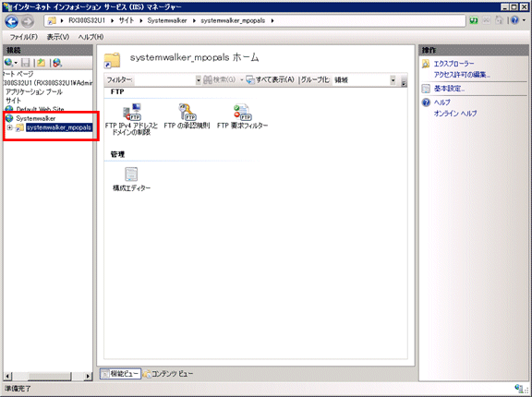Click in the filter text field

point(164,80)
